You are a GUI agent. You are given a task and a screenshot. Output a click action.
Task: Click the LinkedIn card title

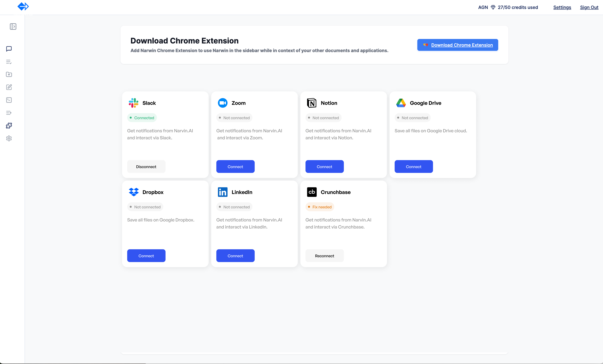242,192
